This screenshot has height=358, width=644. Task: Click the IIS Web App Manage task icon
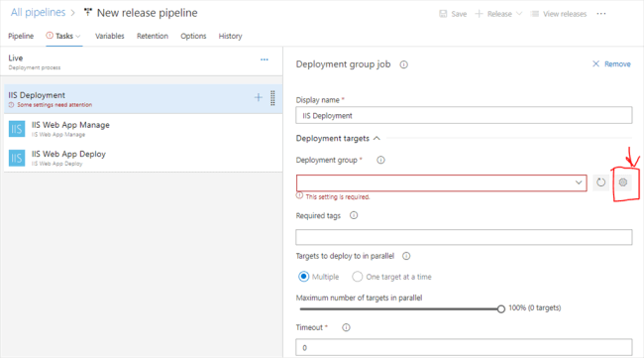click(17, 129)
